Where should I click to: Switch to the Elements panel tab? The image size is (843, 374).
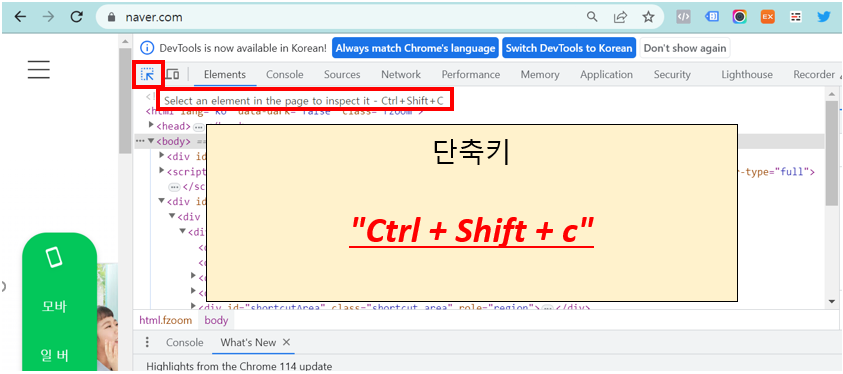pyautogui.click(x=225, y=75)
